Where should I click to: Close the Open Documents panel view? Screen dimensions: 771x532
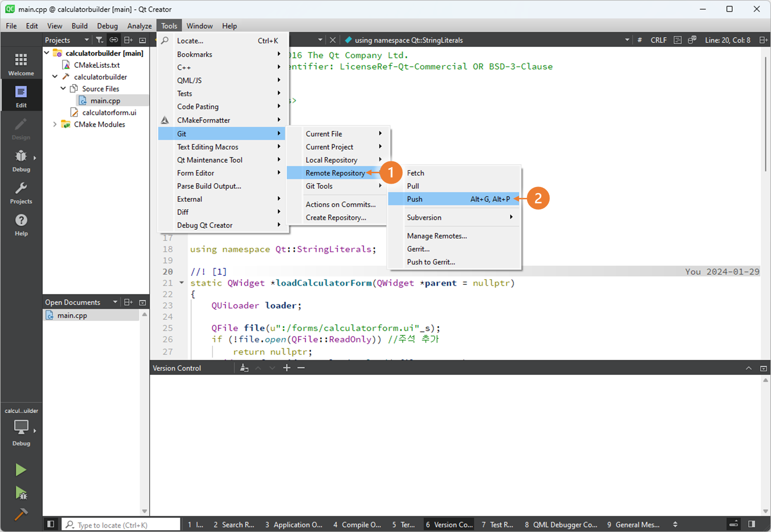(x=142, y=302)
